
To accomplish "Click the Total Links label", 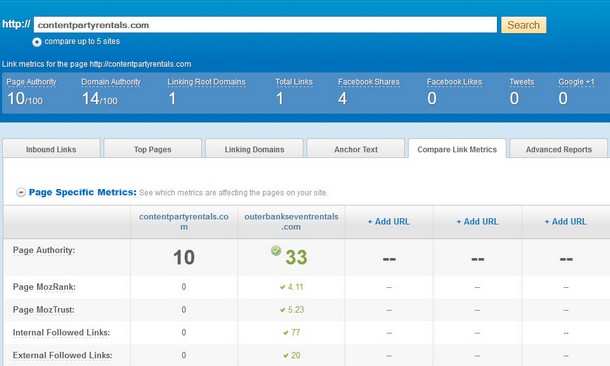I will [x=294, y=82].
